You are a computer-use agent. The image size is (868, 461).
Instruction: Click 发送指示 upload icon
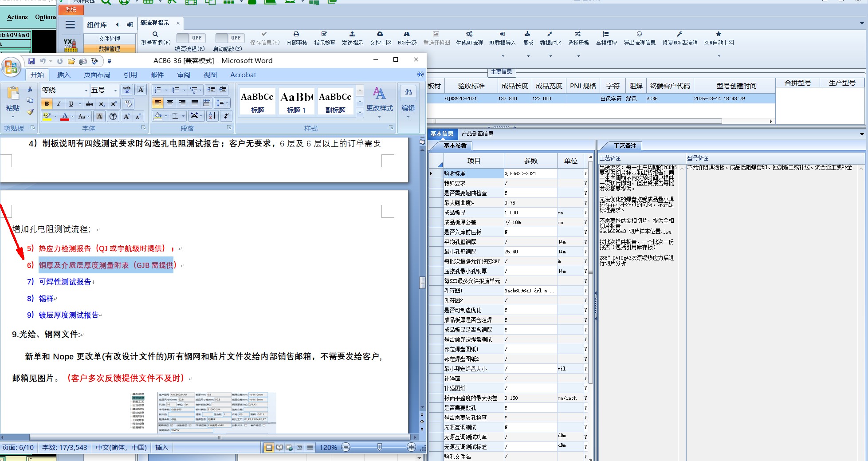point(352,34)
